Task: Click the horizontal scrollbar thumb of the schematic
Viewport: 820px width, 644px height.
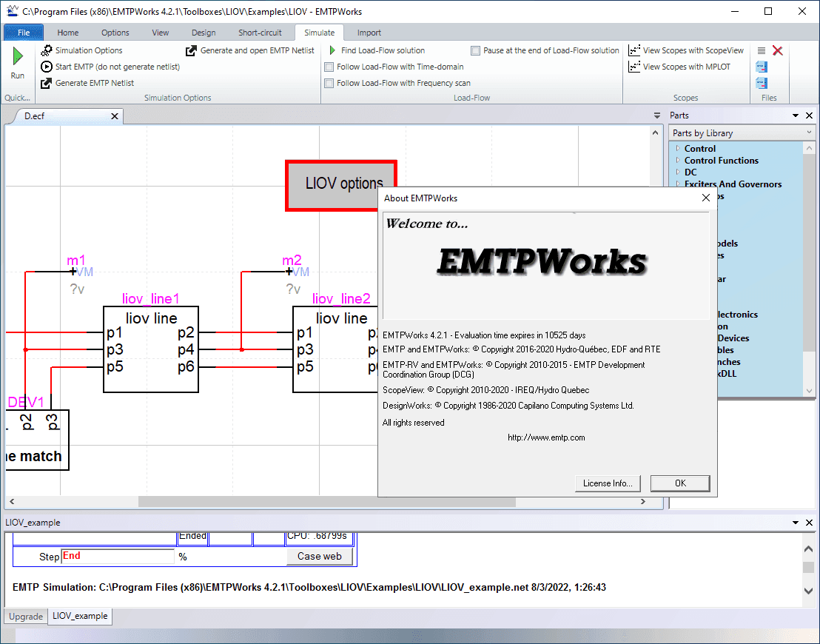Action: coord(327,502)
